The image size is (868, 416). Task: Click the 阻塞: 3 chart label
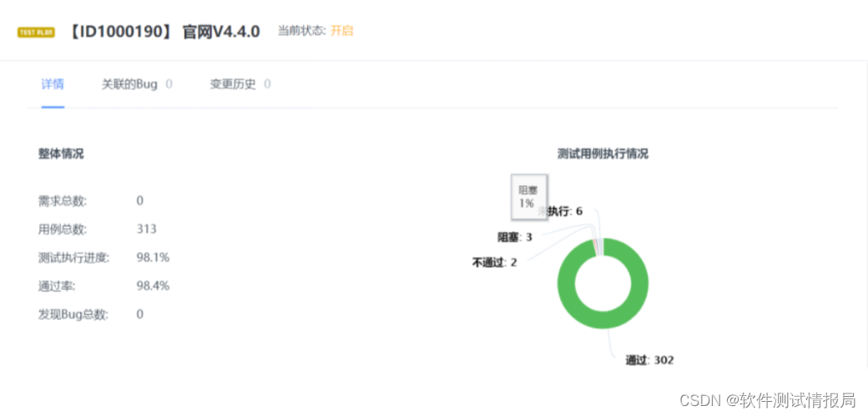(x=514, y=238)
